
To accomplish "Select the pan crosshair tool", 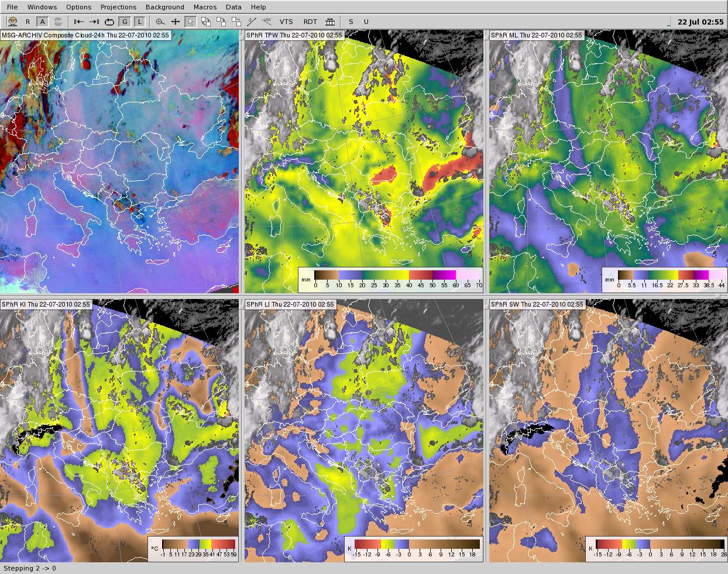I will pos(175,22).
